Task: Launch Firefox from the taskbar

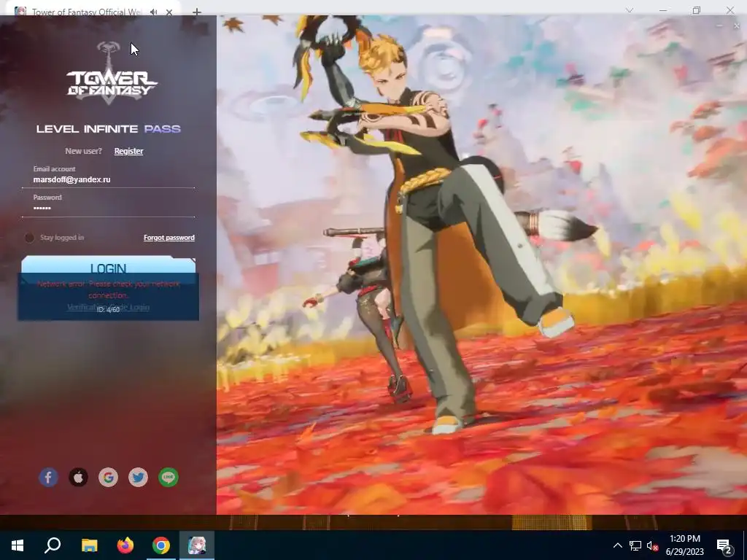Action: tap(125, 545)
